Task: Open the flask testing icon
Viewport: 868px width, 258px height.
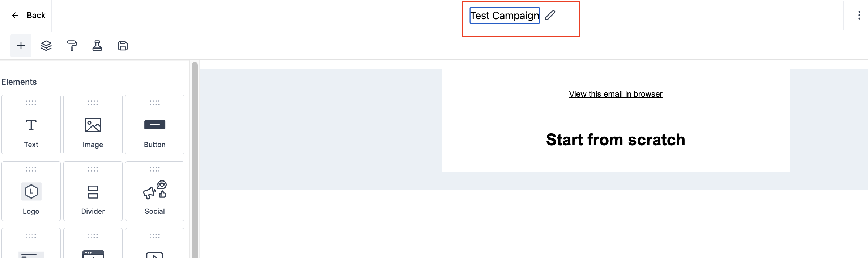Action: point(97,46)
